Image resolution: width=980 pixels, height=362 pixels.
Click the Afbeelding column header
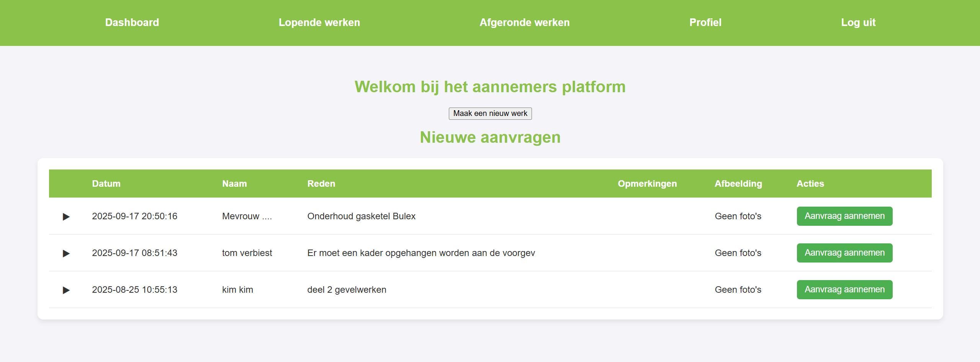click(x=738, y=184)
